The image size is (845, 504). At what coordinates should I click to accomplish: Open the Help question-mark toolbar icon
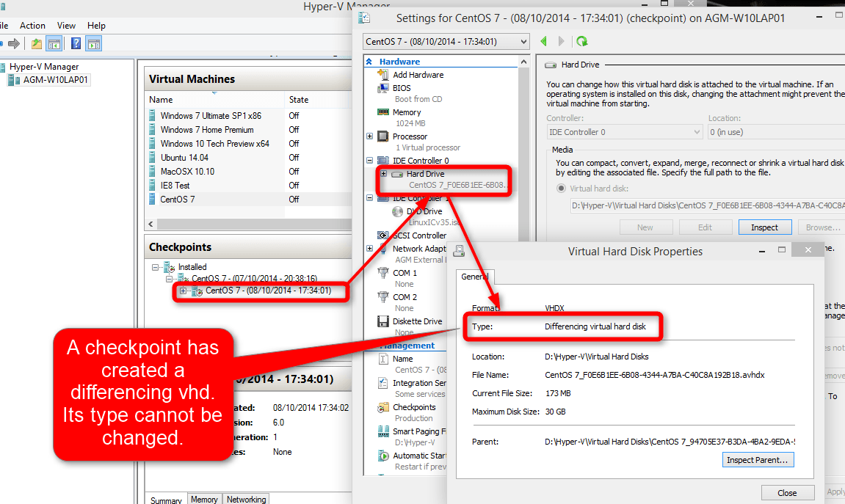coord(76,43)
